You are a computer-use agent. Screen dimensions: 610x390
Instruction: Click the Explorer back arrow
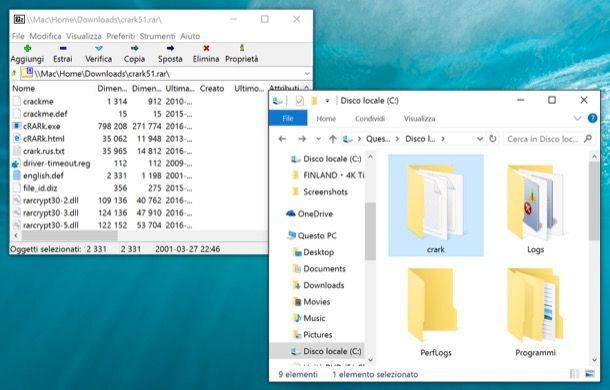pos(282,139)
